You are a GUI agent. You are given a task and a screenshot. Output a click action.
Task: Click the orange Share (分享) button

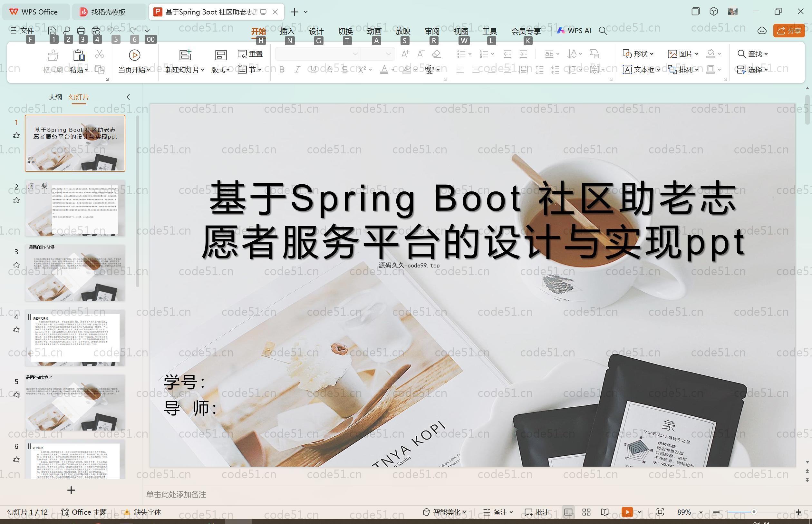pyautogui.click(x=789, y=31)
